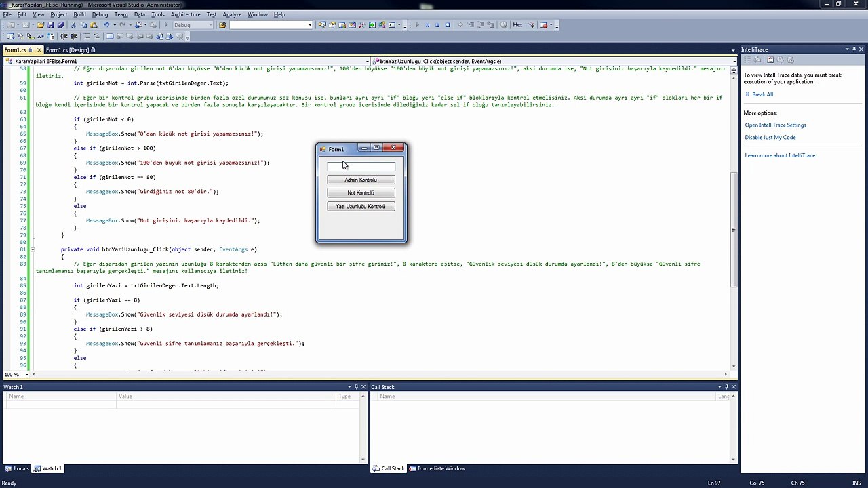Open the find combo box dropdown
This screenshot has height=488, width=868.
coord(310,25)
